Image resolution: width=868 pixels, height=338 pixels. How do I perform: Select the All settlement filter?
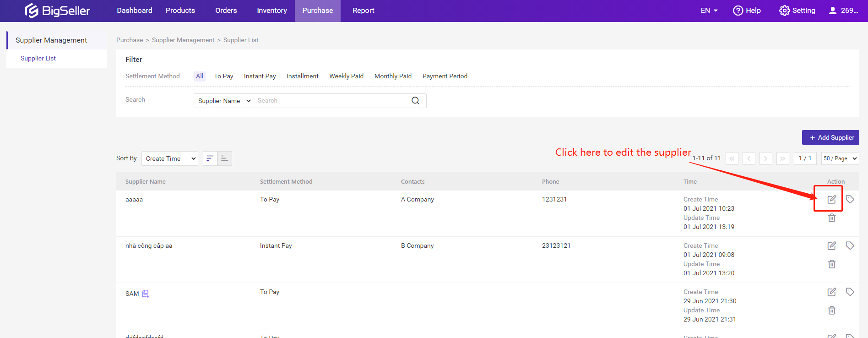(x=200, y=76)
